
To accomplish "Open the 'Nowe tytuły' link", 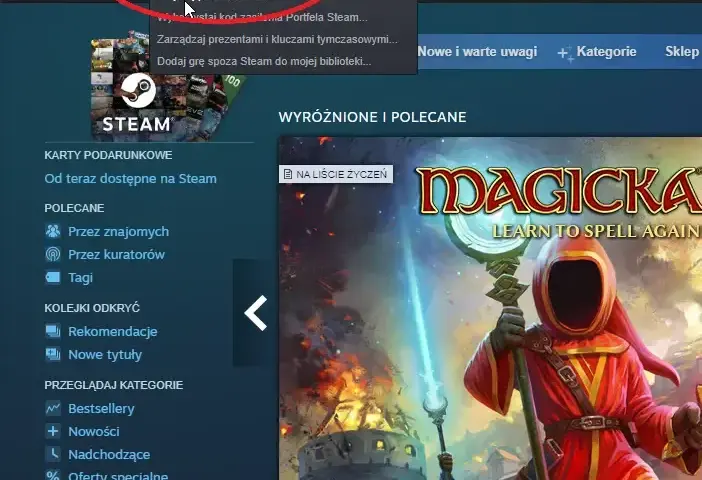I will pos(105,355).
